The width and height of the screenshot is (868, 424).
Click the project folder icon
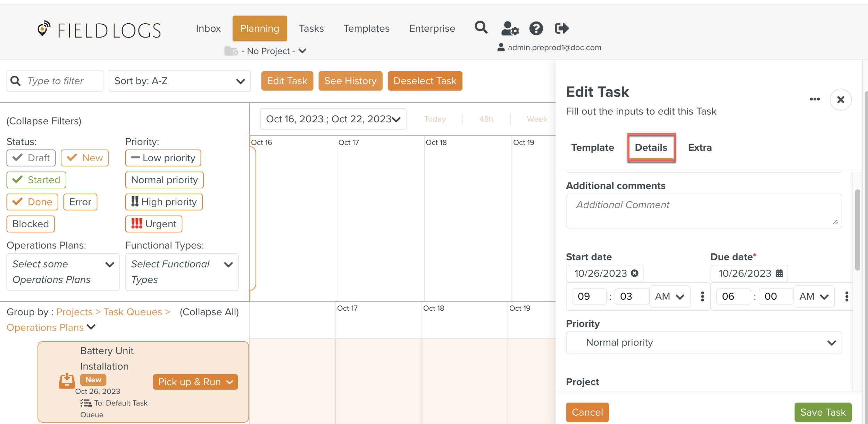[231, 51]
